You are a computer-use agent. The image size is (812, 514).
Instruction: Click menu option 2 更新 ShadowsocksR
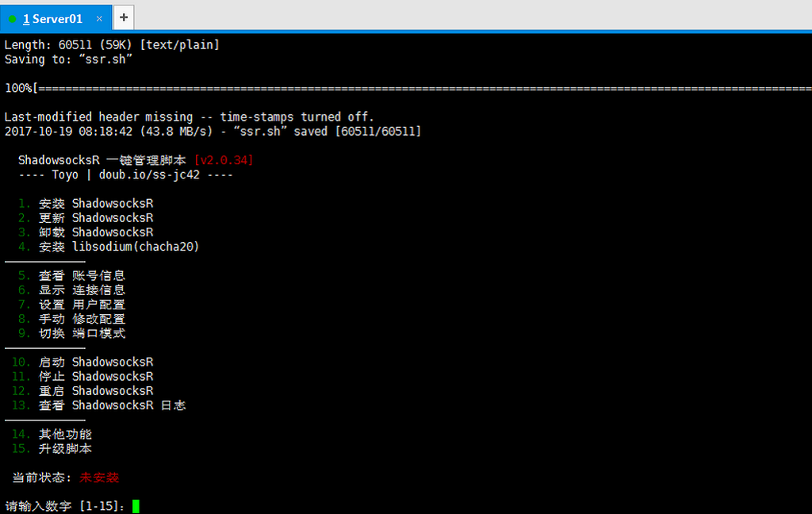click(x=86, y=218)
